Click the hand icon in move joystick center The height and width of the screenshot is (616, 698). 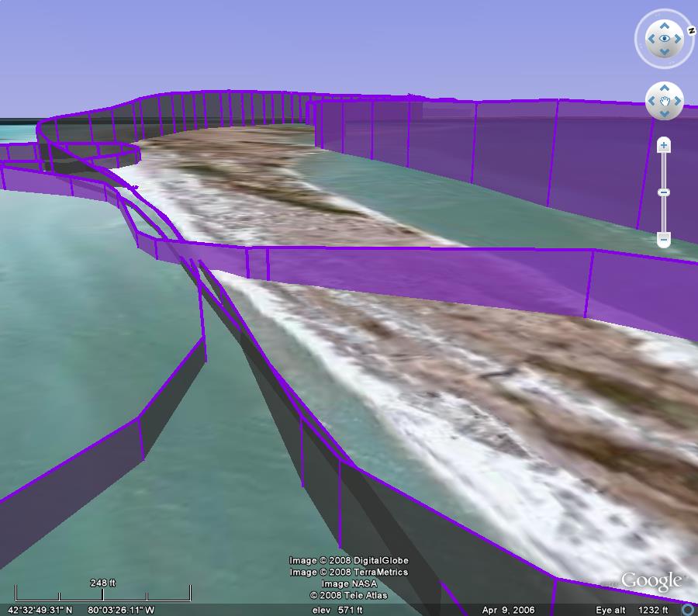click(665, 102)
